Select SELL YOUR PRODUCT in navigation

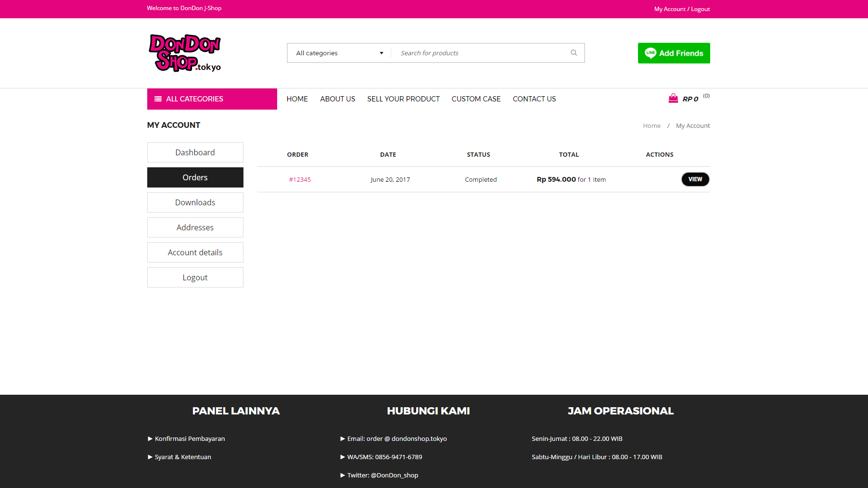point(403,99)
